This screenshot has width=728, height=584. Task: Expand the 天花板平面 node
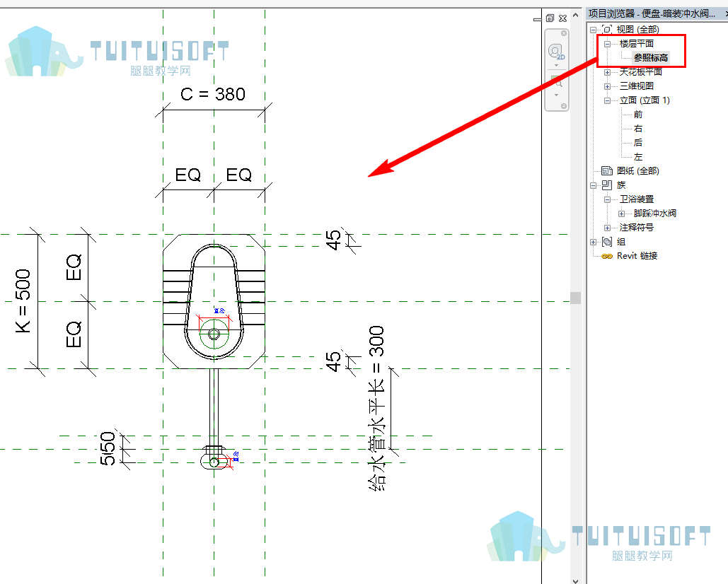point(607,72)
